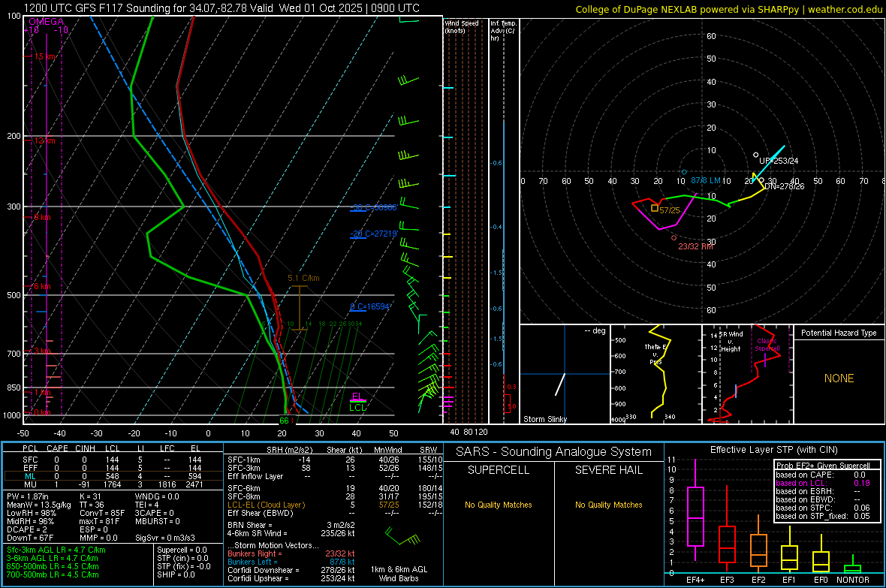
Task: Click the NONTOR box plot label
Action: [x=852, y=580]
